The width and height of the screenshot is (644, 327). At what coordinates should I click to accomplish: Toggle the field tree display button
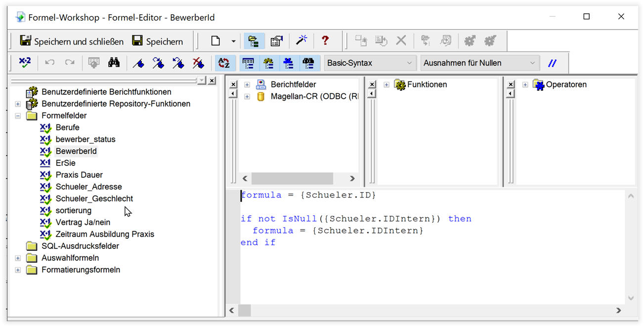point(249,63)
